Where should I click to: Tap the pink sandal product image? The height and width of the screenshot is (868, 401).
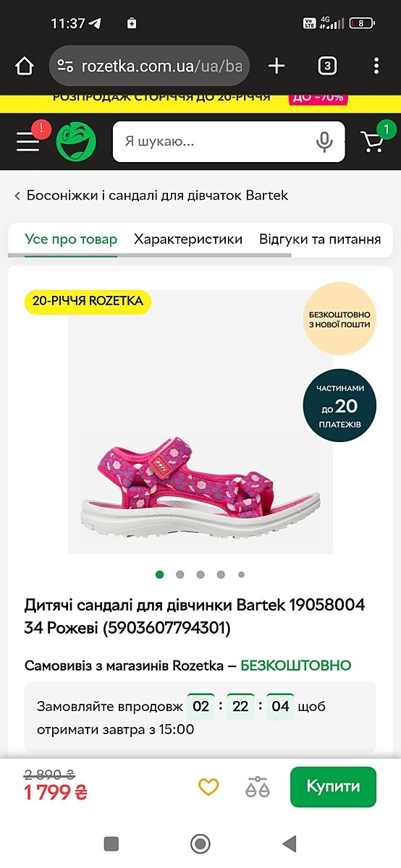pyautogui.click(x=200, y=485)
